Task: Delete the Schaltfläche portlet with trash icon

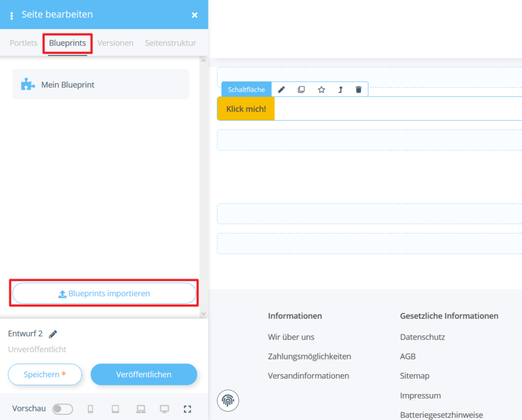Action: tap(358, 90)
